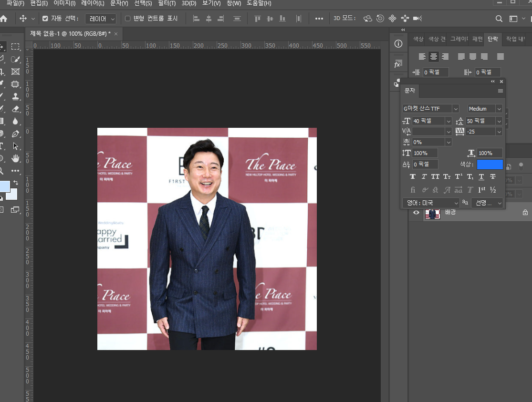The height and width of the screenshot is (402, 532).
Task: Switch to 색상 panel tab
Action: 418,39
